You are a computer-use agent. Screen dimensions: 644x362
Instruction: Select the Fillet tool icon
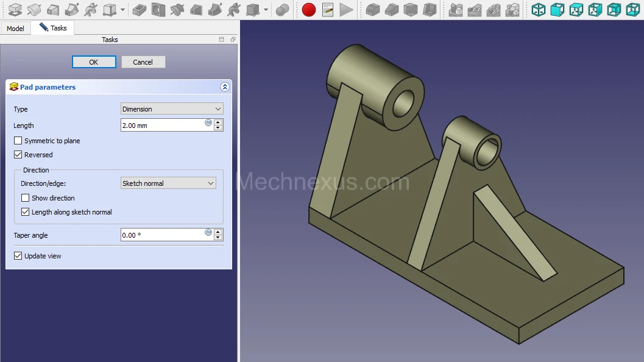pyautogui.click(x=372, y=10)
